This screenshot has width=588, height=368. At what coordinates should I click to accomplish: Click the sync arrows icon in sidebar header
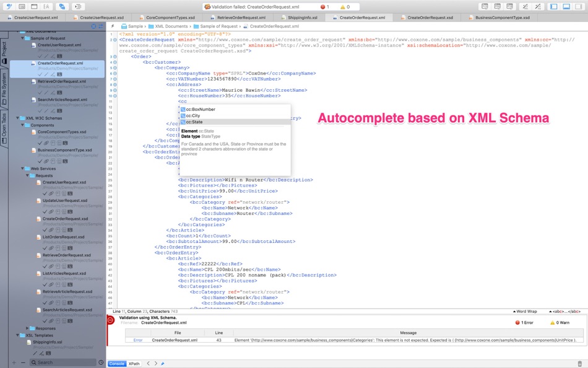click(x=100, y=26)
